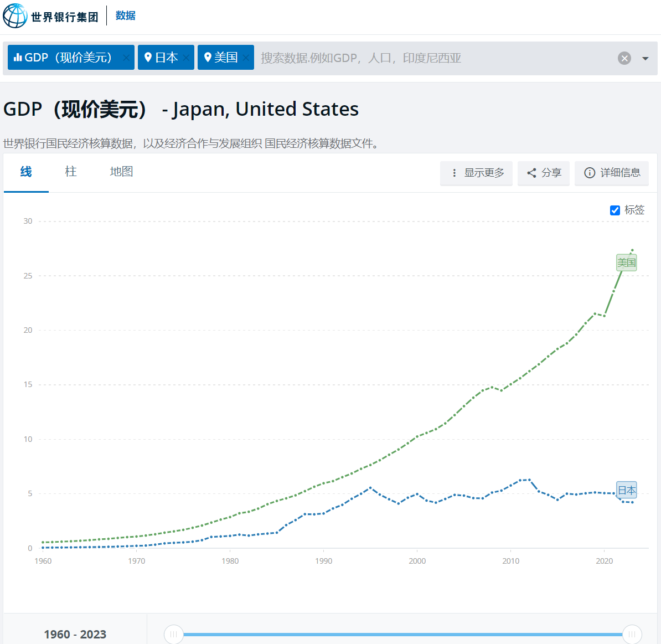Image resolution: width=661 pixels, height=644 pixels.
Task: Click the location pin icon in 美国 tag
Action: [x=208, y=57]
